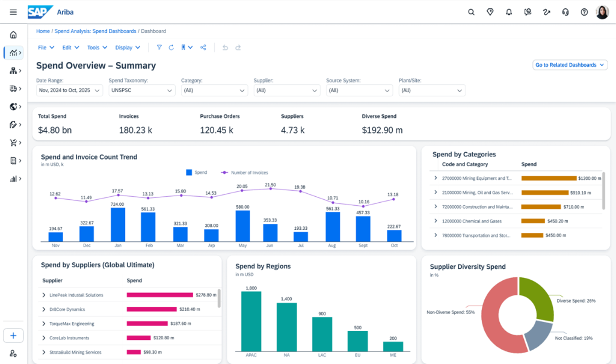Open the Spend Taxonomy dropdown

[x=142, y=90]
